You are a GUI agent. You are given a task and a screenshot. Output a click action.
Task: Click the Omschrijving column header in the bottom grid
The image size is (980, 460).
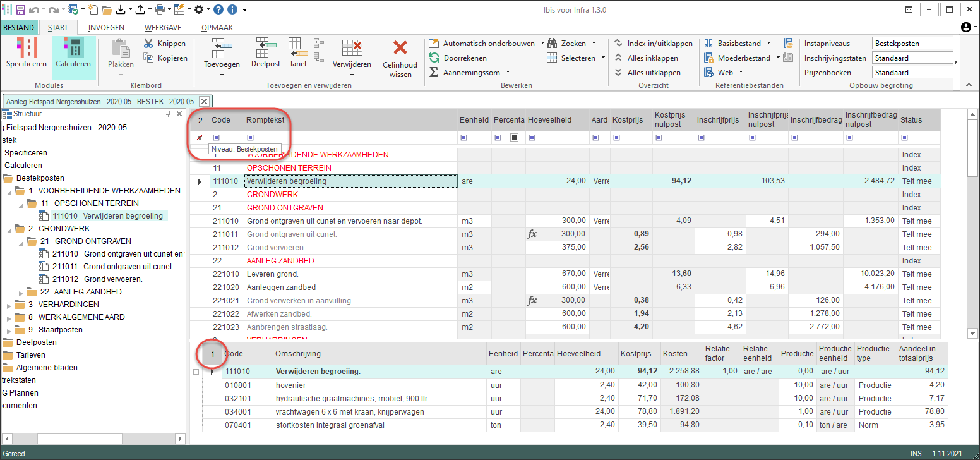(x=379, y=354)
